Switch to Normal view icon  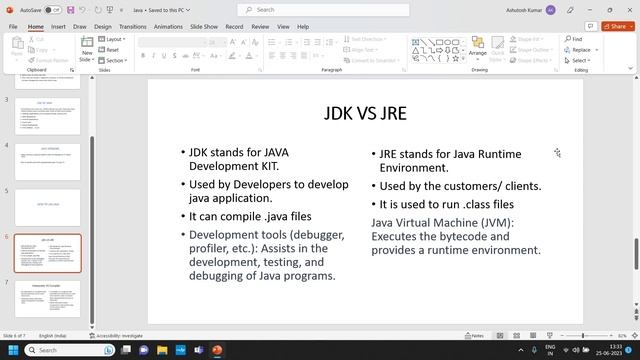click(x=500, y=336)
